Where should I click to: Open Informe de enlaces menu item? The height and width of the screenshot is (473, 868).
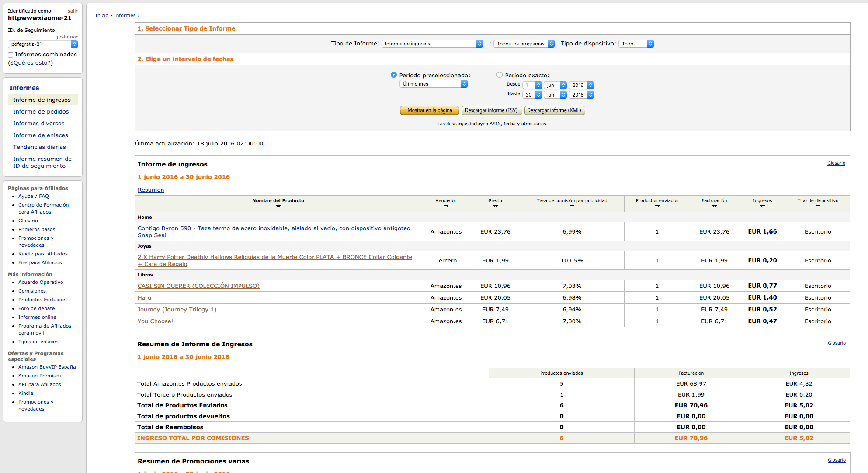(x=40, y=135)
